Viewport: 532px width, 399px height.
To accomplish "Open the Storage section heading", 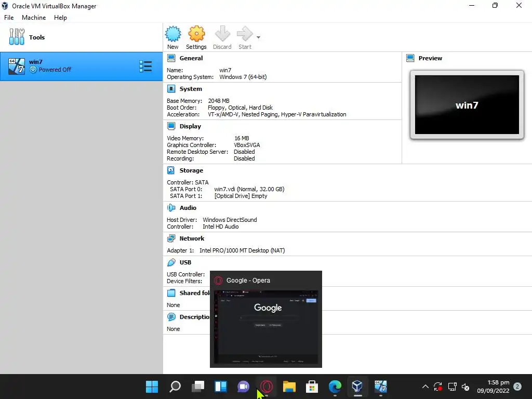I will point(191,170).
